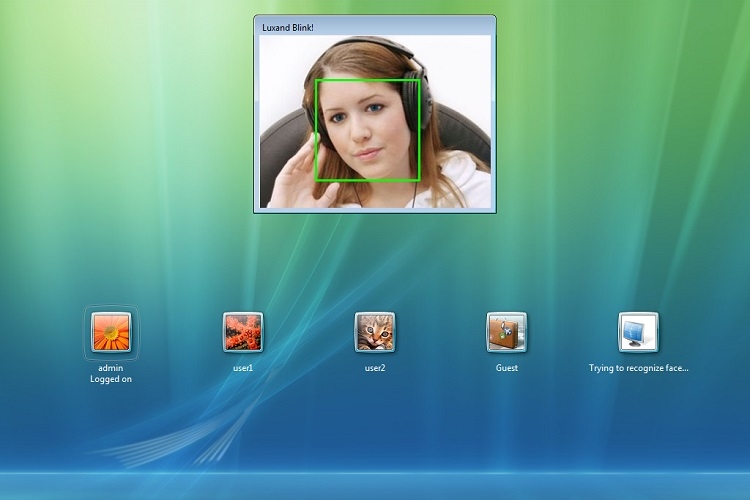Image resolution: width=750 pixels, height=500 pixels.
Task: Click the webcam preview image
Action: 375,122
